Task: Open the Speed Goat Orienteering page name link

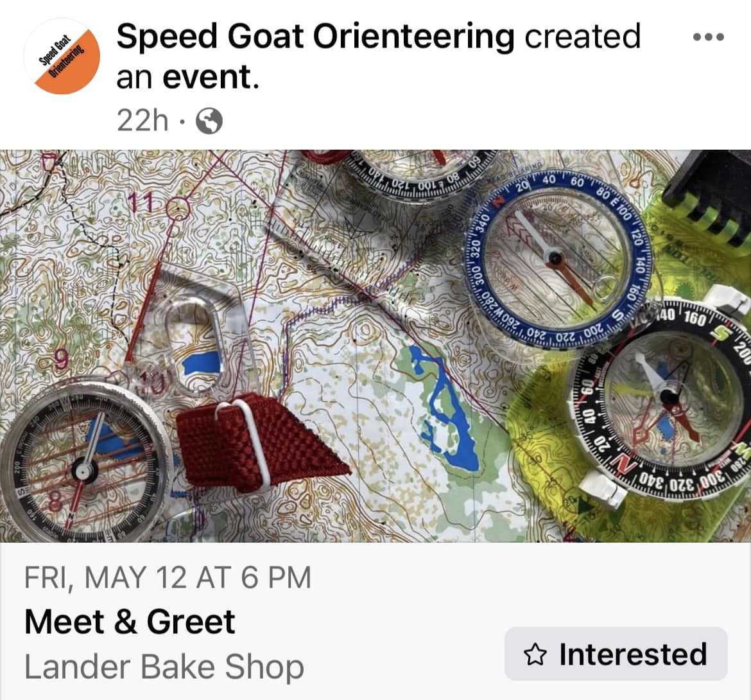Action: (x=315, y=36)
